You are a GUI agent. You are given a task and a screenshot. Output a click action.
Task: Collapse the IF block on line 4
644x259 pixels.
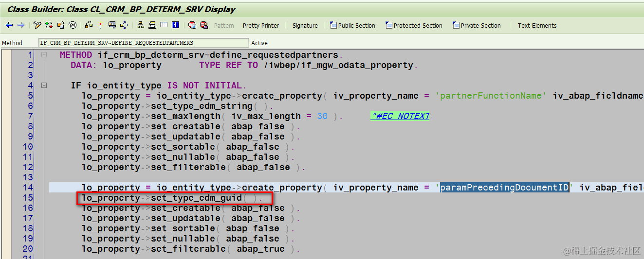pyautogui.click(x=44, y=86)
